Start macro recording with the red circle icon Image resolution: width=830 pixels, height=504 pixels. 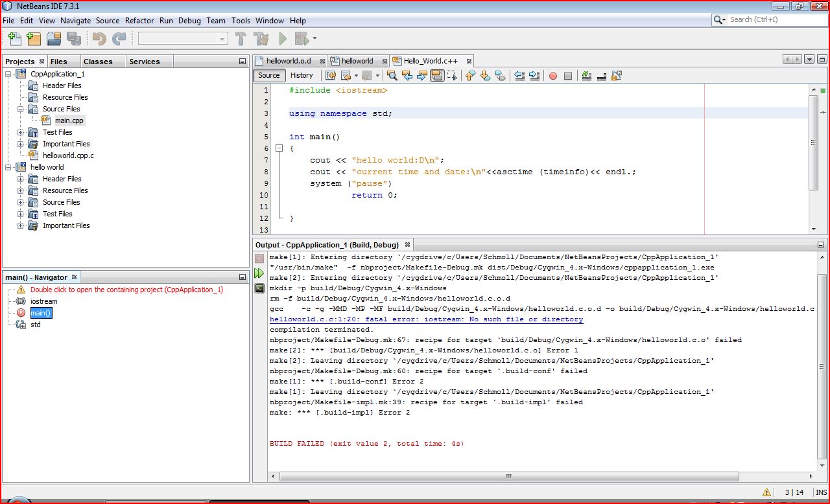(x=553, y=76)
